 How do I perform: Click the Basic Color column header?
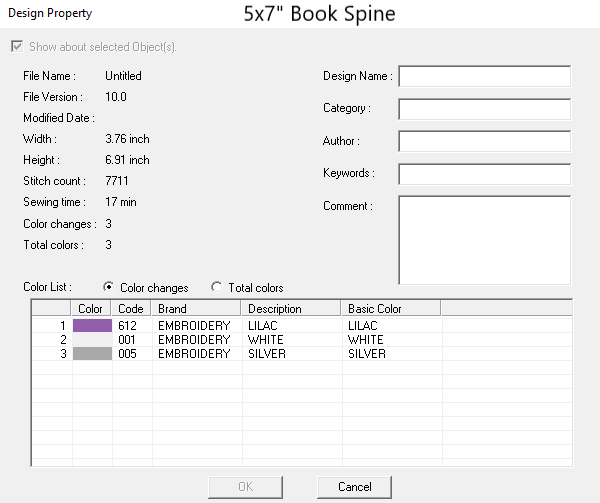point(391,309)
